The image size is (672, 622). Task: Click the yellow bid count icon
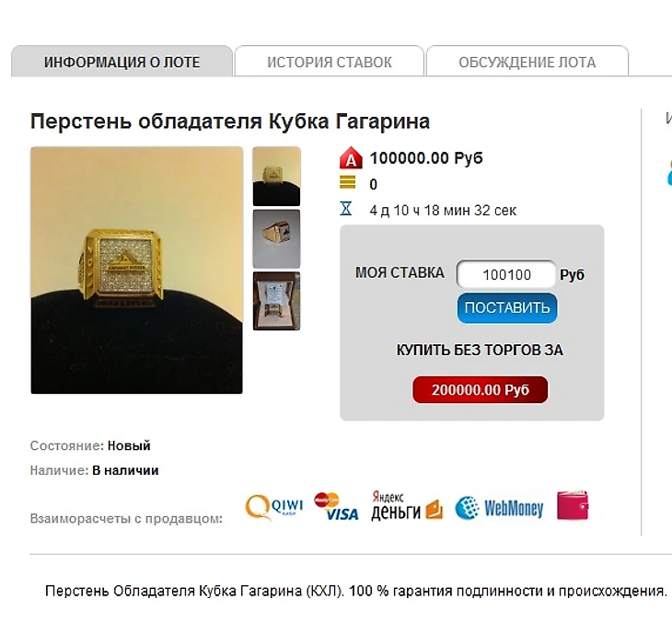click(x=348, y=182)
